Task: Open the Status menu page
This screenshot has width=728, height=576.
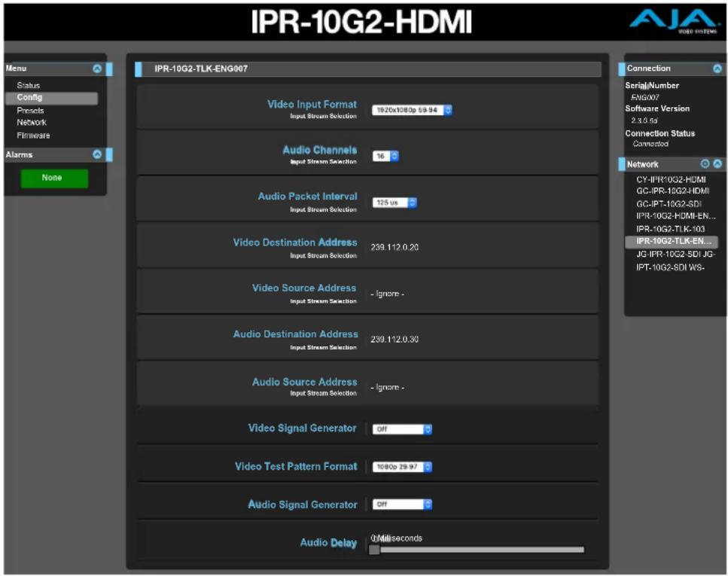Action: (x=29, y=86)
